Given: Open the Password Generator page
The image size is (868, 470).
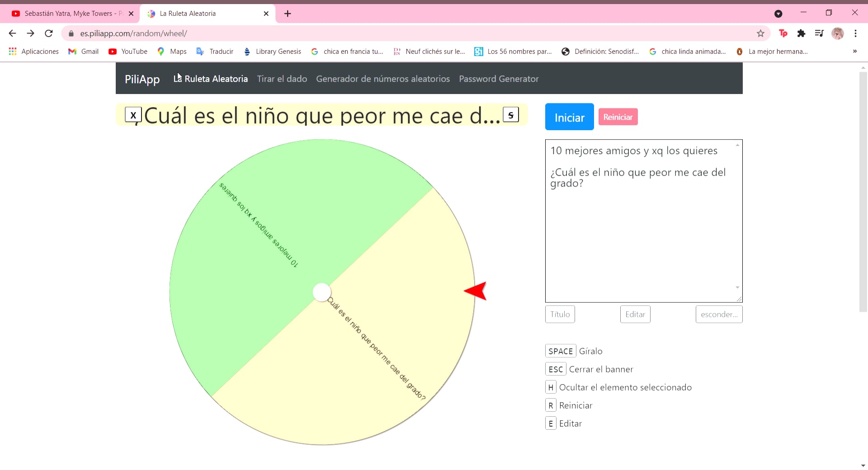Looking at the screenshot, I should (499, 79).
